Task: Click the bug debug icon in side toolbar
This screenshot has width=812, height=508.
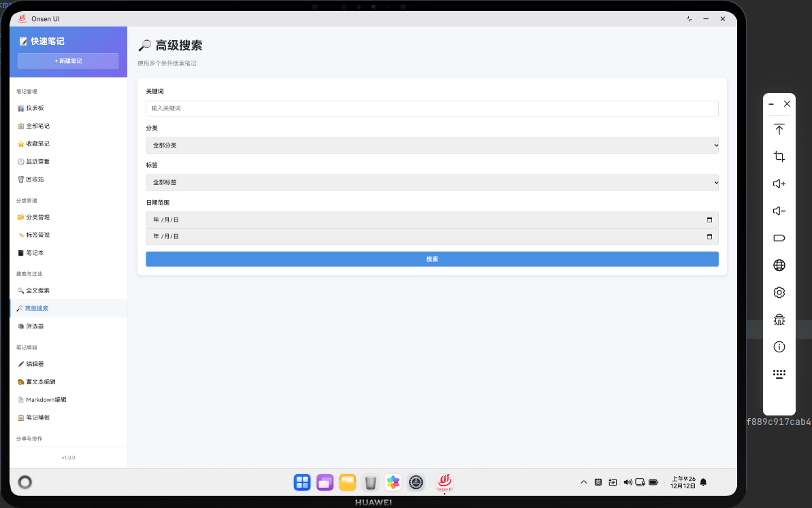Action: 779,320
